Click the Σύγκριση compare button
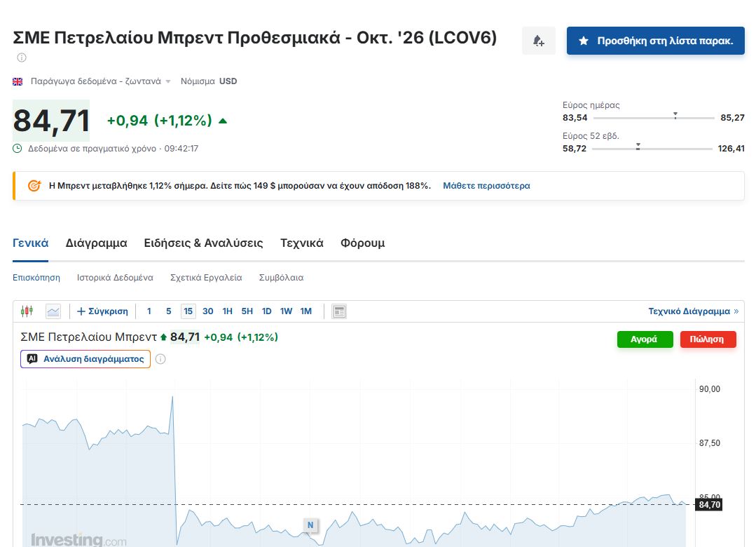Viewport: 756px width, 547px height. [102, 311]
